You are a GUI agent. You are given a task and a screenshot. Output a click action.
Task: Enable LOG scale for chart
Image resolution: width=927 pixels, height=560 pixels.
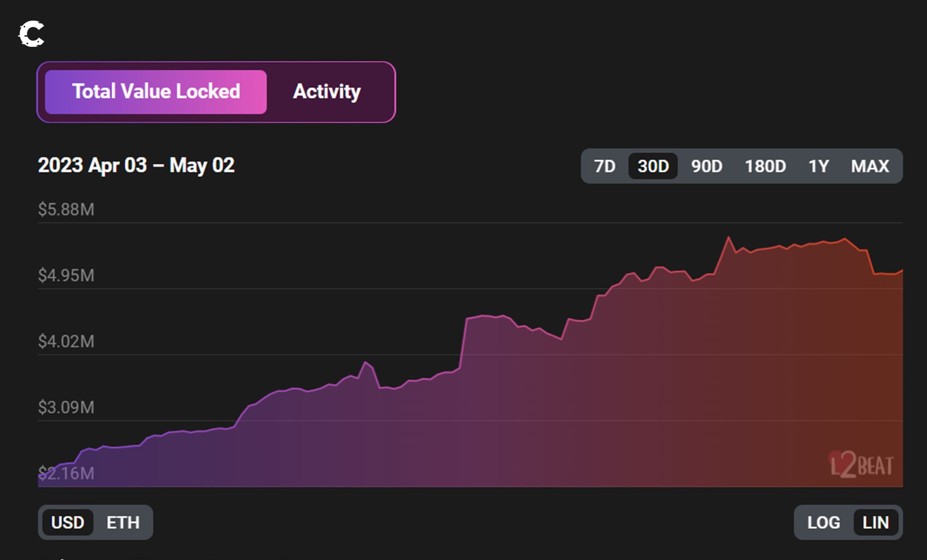[x=823, y=522]
